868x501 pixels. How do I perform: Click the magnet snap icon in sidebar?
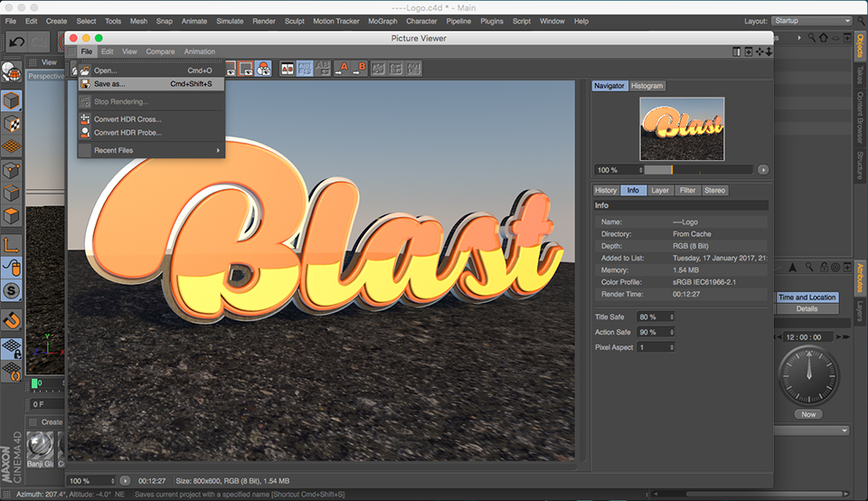[x=12, y=320]
